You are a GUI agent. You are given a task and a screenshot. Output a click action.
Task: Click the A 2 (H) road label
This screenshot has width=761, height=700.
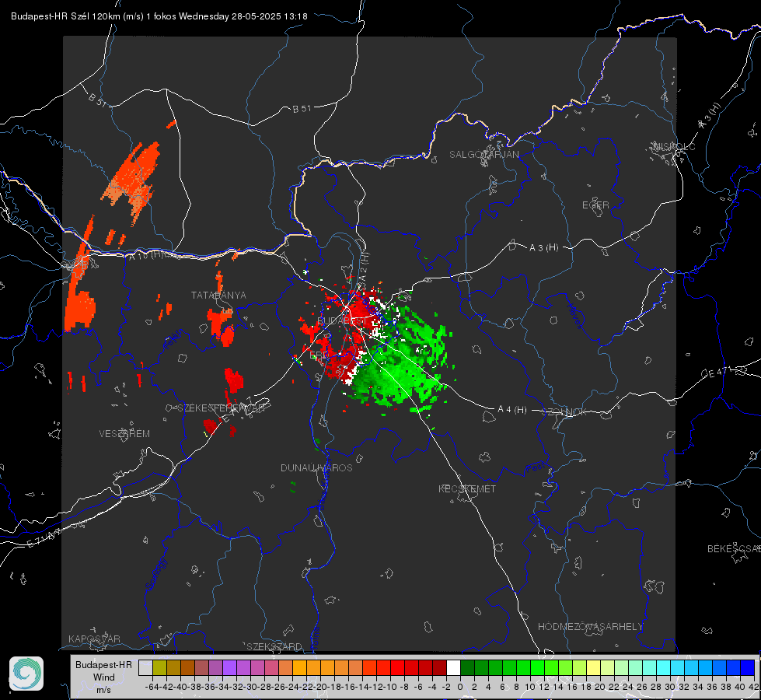tap(364, 266)
